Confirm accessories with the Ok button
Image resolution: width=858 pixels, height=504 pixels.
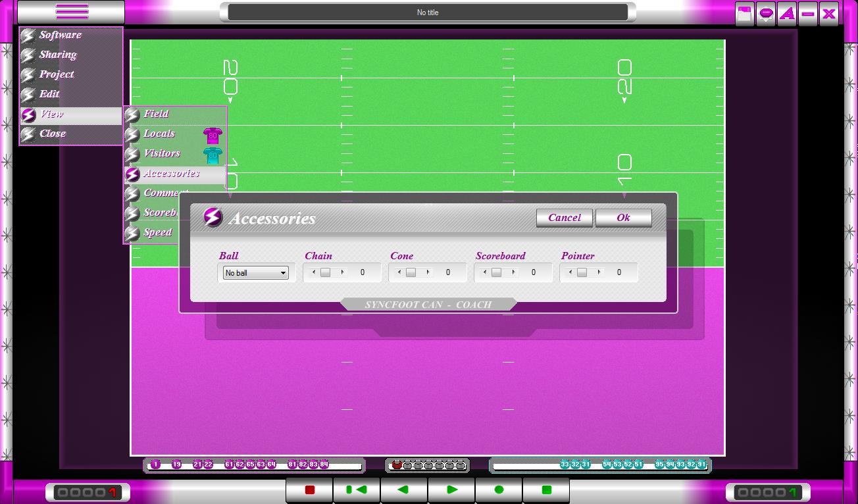point(623,218)
